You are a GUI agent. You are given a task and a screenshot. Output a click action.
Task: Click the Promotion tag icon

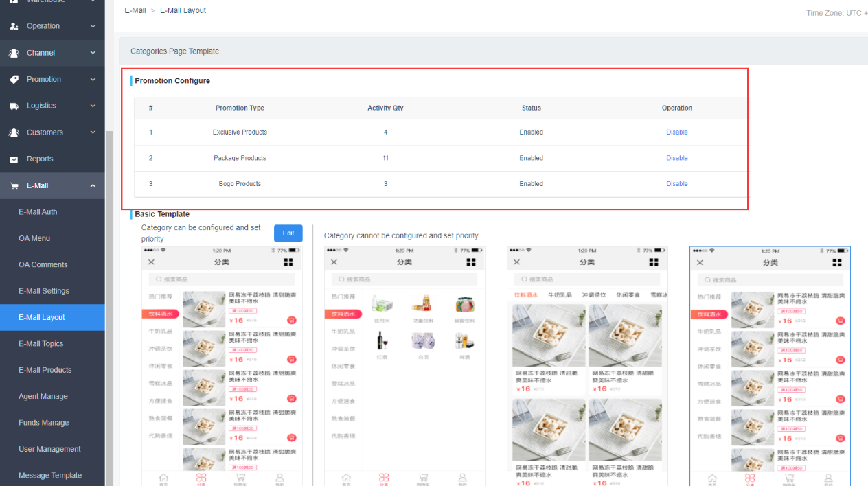pos(14,80)
